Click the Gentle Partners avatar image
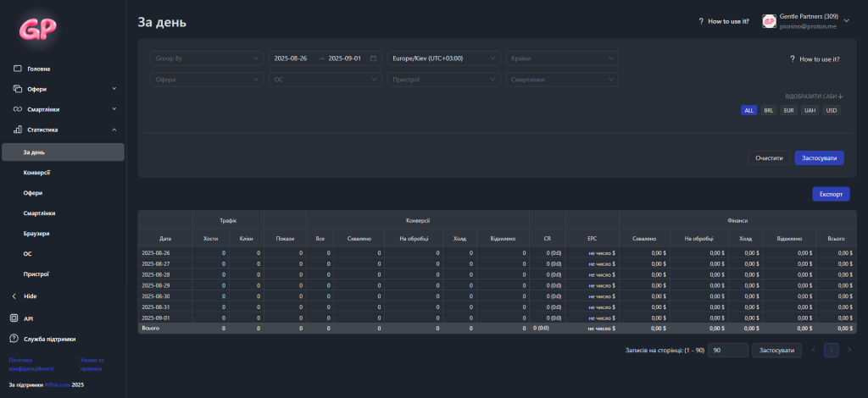 point(770,22)
